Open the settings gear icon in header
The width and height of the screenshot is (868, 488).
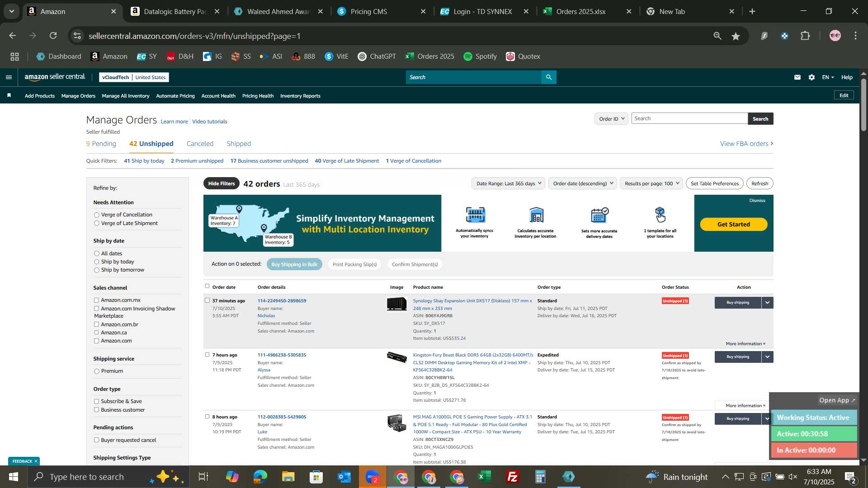click(x=812, y=77)
